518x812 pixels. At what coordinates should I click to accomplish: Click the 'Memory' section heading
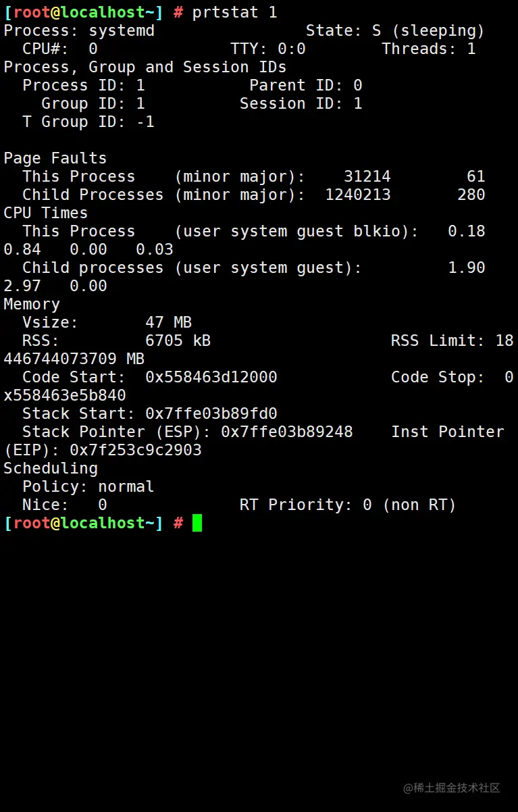pyautogui.click(x=31, y=304)
